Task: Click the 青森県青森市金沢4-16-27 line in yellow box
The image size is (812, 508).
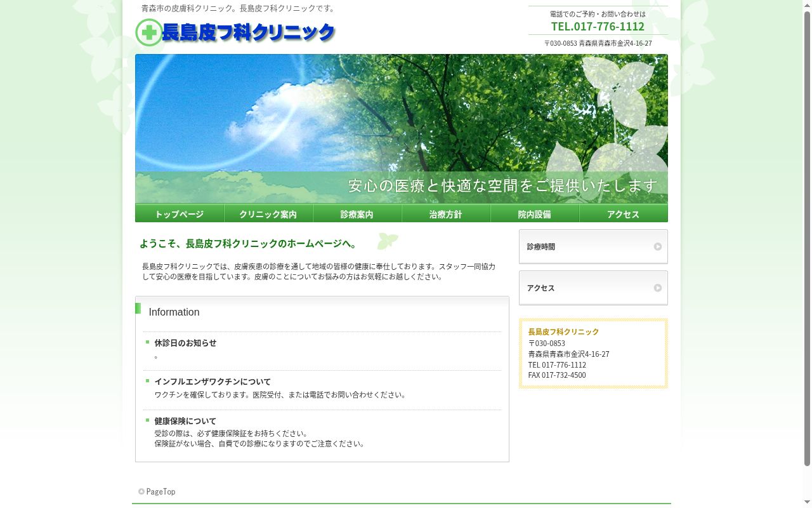Action: pos(568,354)
